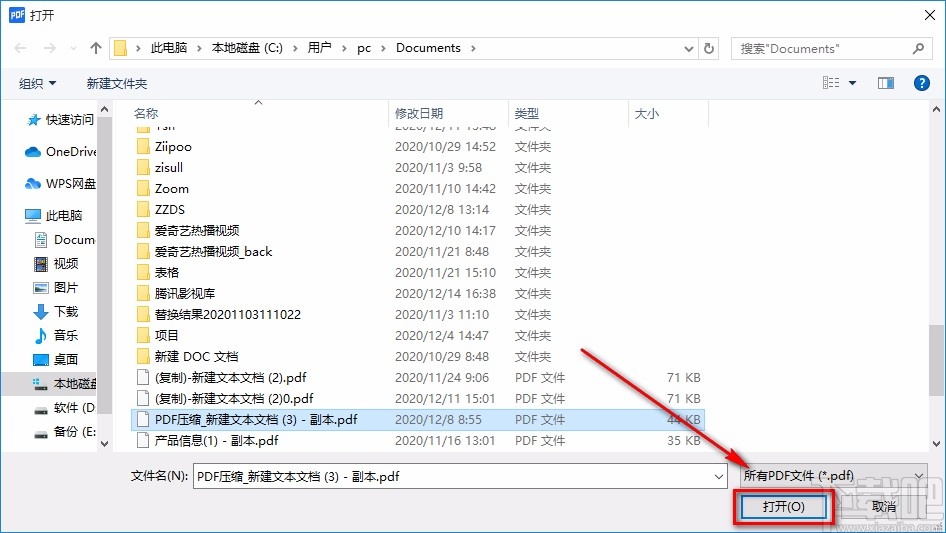Image resolution: width=946 pixels, height=533 pixels.
Task: Open Documents in sidebar tree
Action: click(65, 240)
